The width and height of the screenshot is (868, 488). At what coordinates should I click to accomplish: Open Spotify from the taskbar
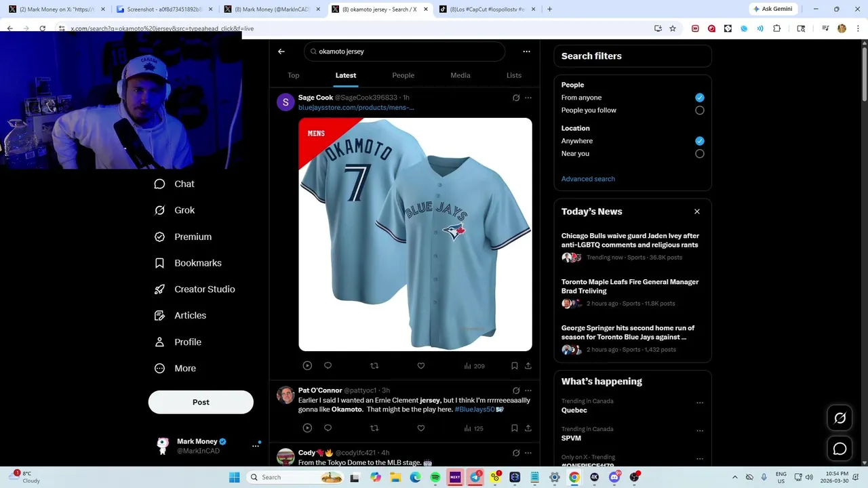435,477
